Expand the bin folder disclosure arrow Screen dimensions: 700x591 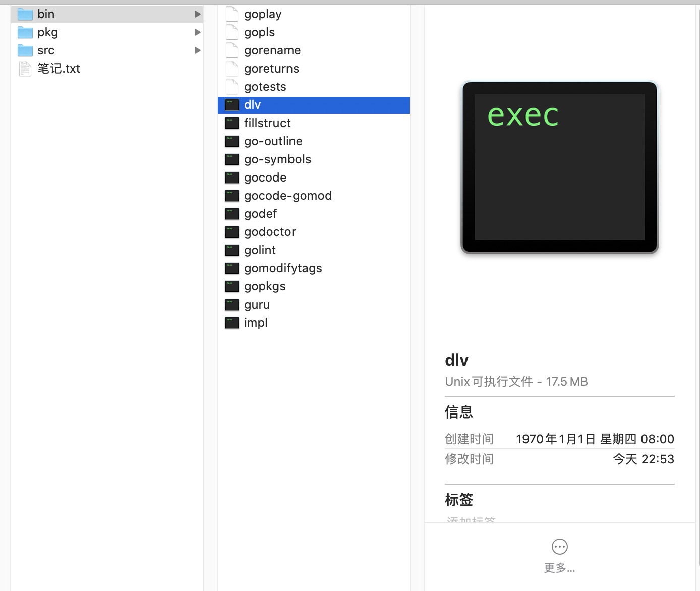(197, 14)
